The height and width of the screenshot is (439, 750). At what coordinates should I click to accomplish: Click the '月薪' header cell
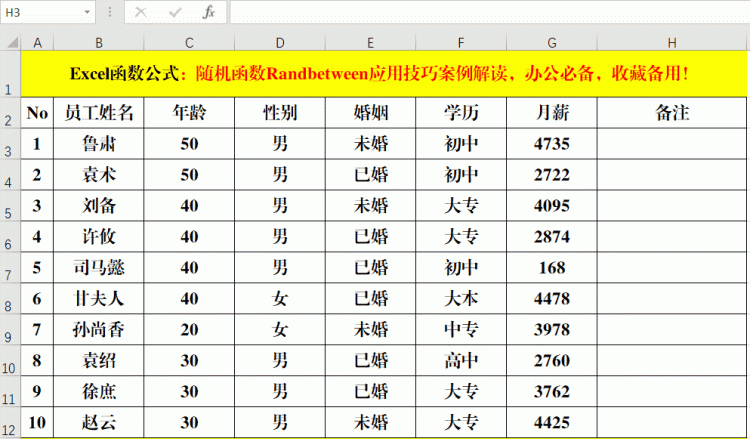(x=552, y=113)
